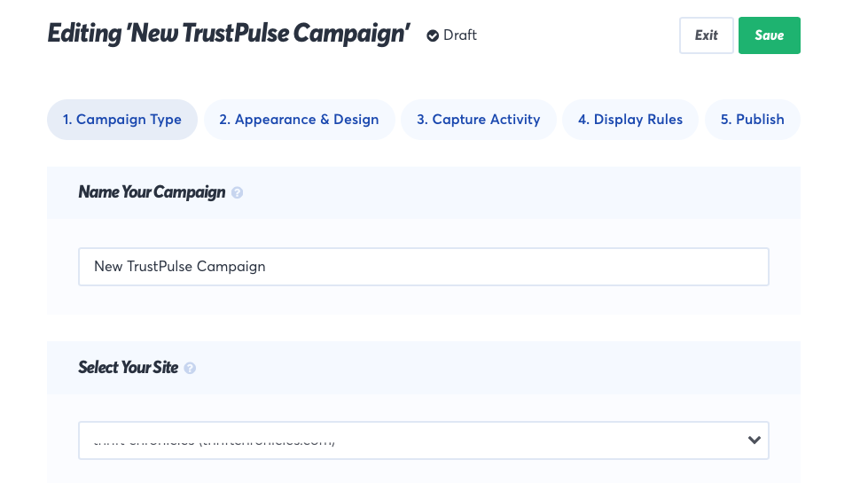
Task: Exit the campaign editor
Action: (706, 35)
